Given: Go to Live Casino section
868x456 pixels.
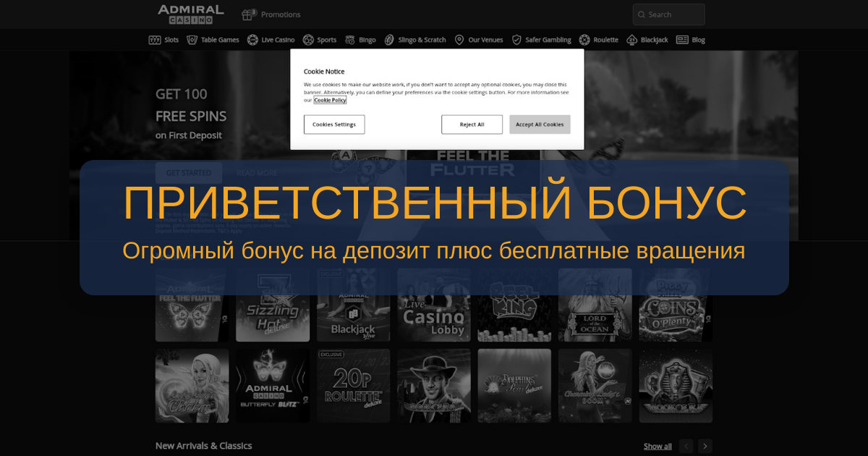Looking at the screenshot, I should coord(278,40).
